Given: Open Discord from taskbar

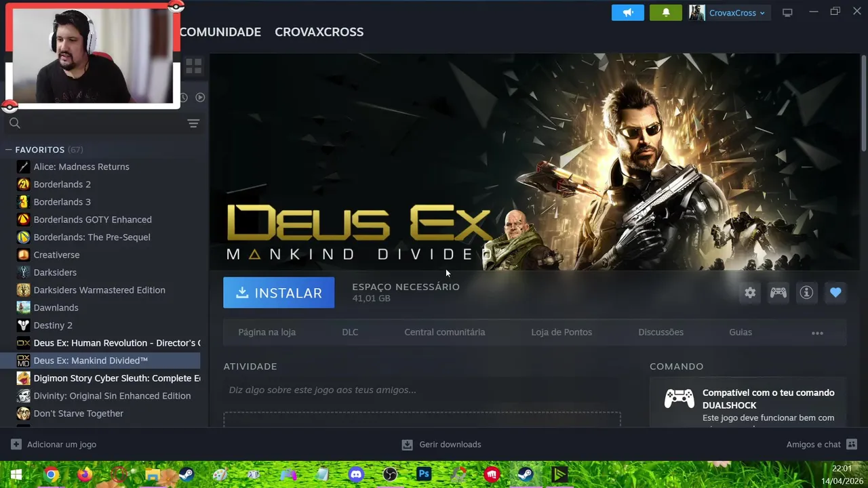Looking at the screenshot, I should click(356, 474).
